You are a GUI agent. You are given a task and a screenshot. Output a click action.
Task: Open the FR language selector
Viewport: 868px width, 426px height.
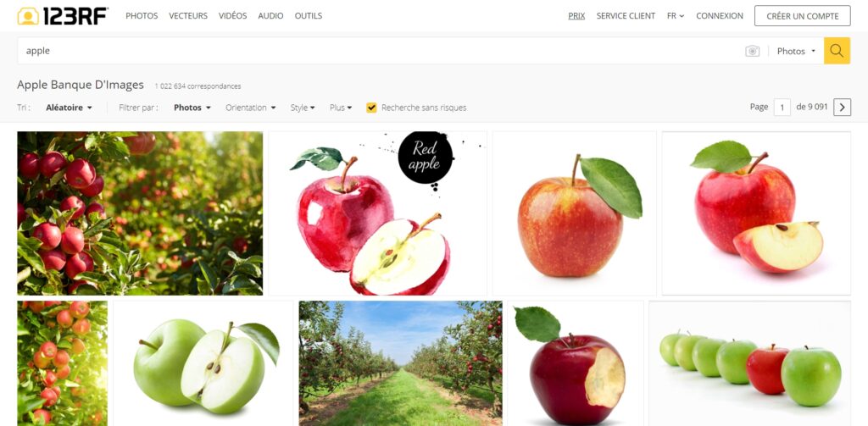coord(676,16)
